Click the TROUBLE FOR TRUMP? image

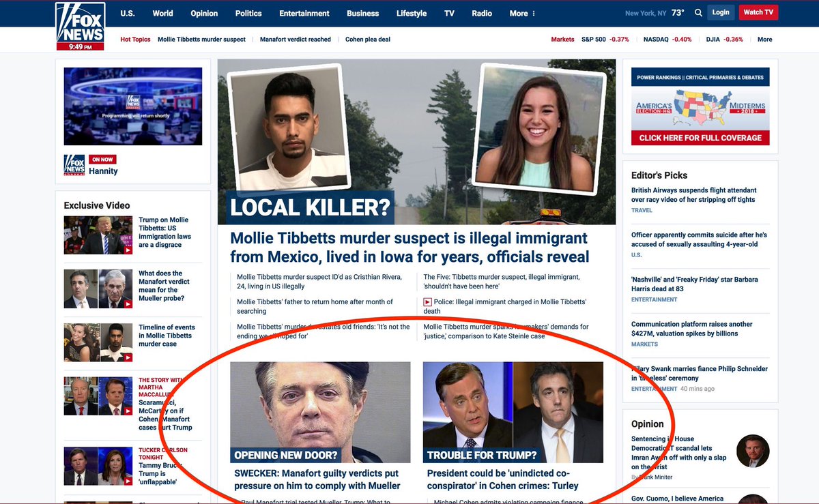[513, 413]
